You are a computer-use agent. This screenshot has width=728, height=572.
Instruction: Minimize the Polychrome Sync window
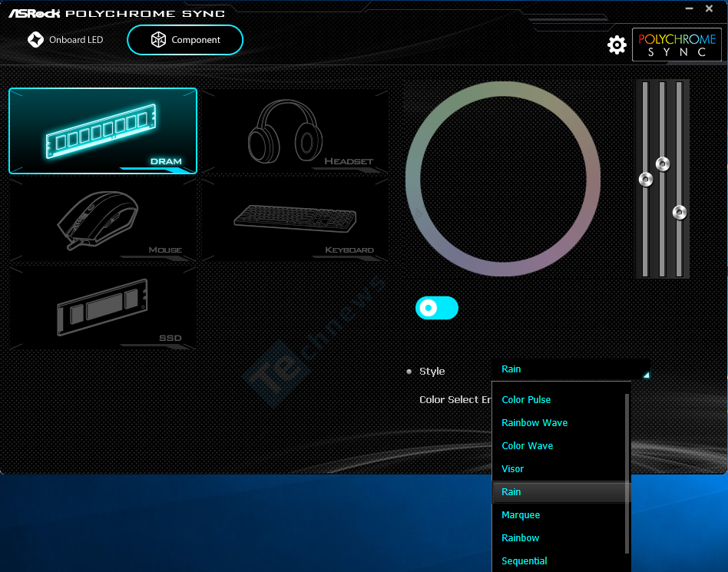pyautogui.click(x=690, y=8)
